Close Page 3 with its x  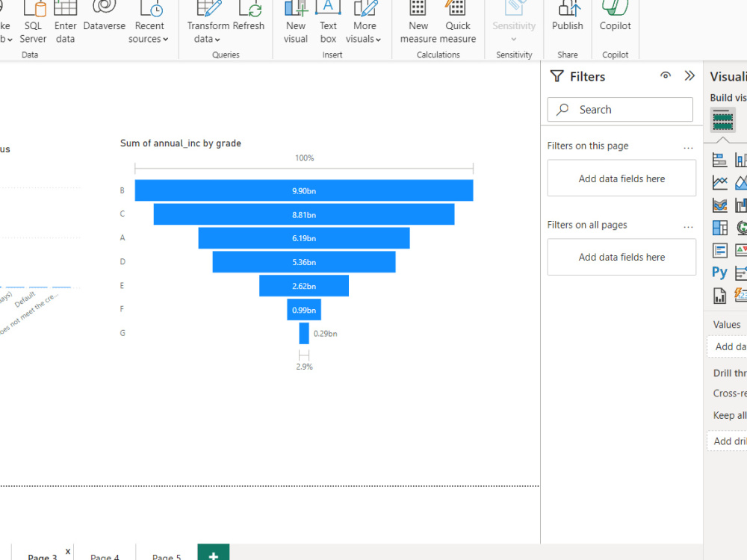pyautogui.click(x=68, y=552)
